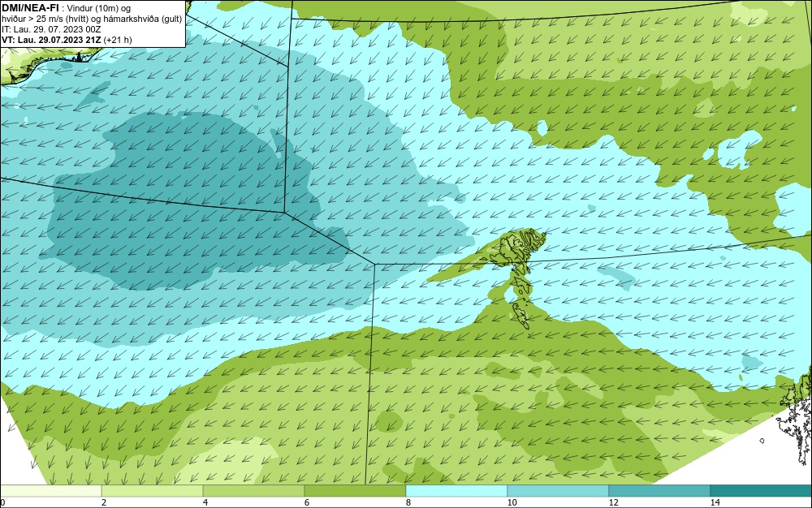This screenshot has width=812, height=508.
Task: Click the 6-8 m/s olive green legend swatch
Action: pos(356,491)
